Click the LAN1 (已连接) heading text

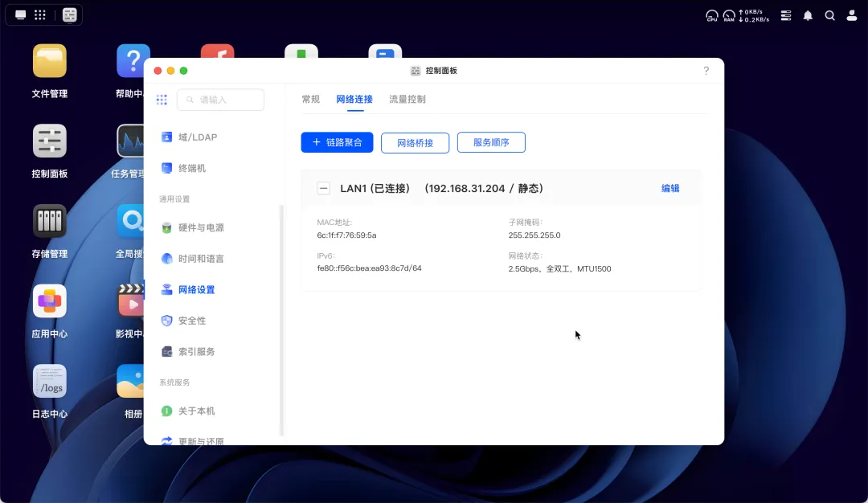click(x=375, y=188)
